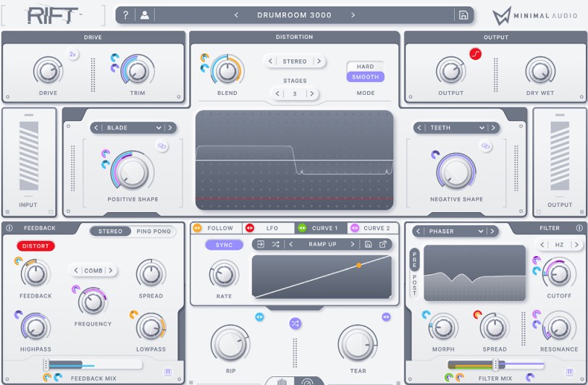Click the Minimal Audio logo
This screenshot has height=385, width=588.
(534, 16)
